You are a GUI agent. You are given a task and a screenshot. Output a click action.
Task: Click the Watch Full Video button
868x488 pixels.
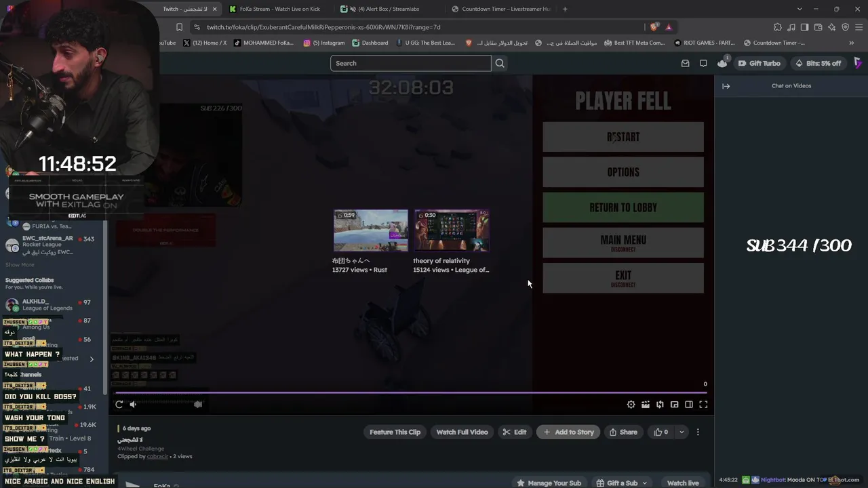click(x=462, y=432)
